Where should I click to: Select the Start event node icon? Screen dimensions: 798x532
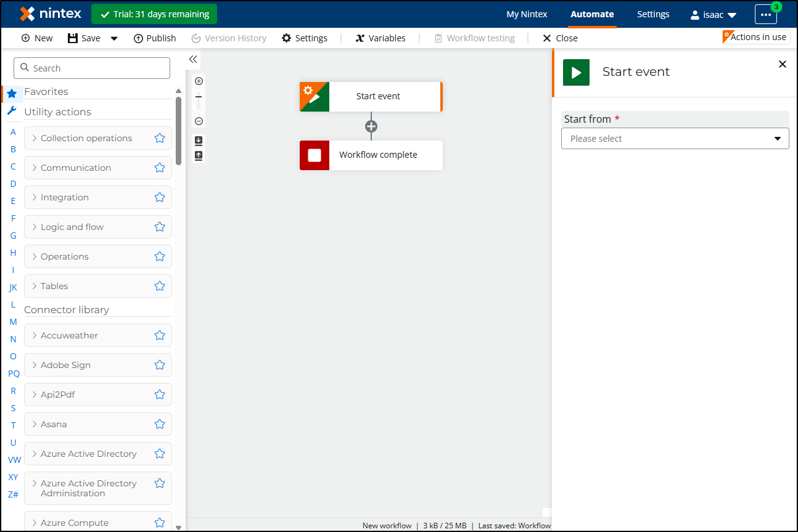tap(315, 97)
